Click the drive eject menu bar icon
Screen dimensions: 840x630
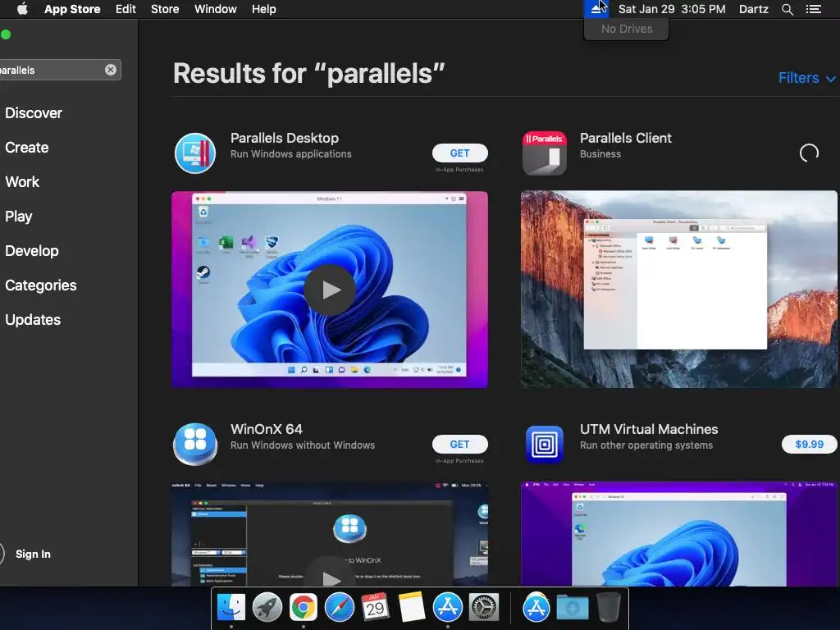pos(596,9)
